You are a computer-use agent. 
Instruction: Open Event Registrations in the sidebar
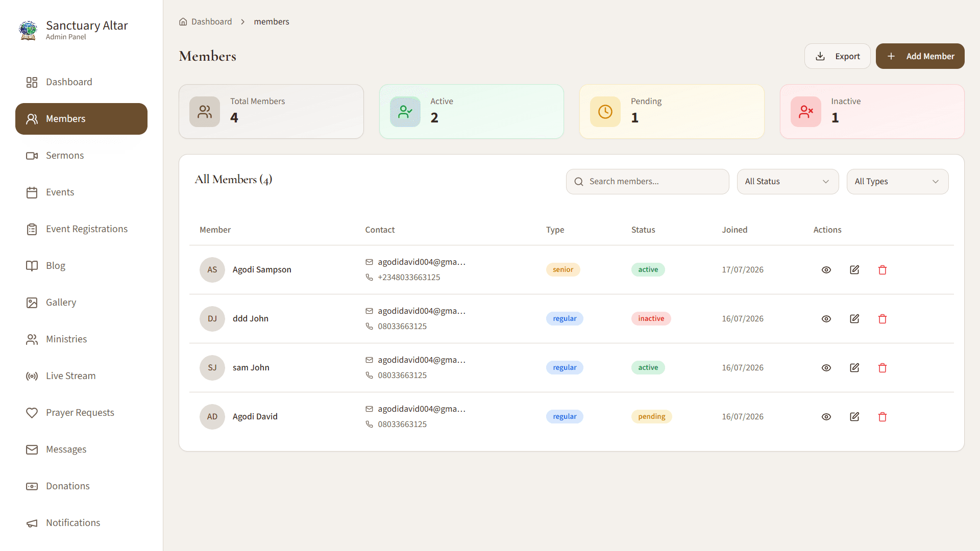tap(81, 229)
